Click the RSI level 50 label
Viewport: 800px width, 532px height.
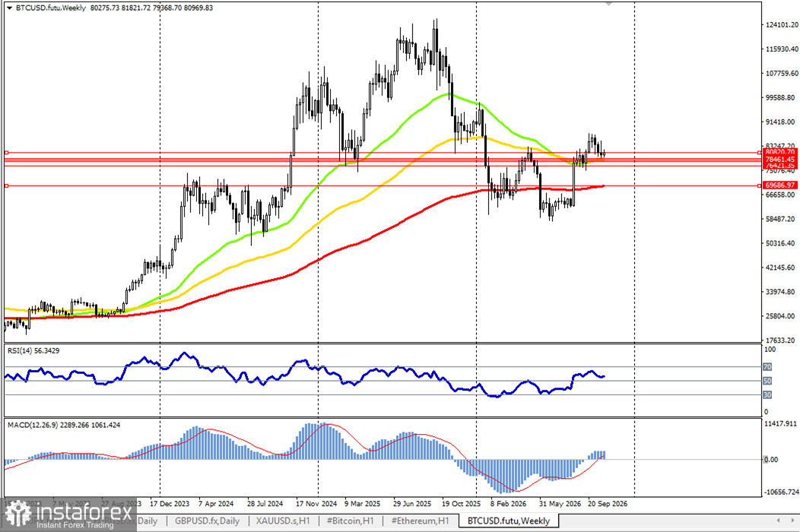point(767,381)
